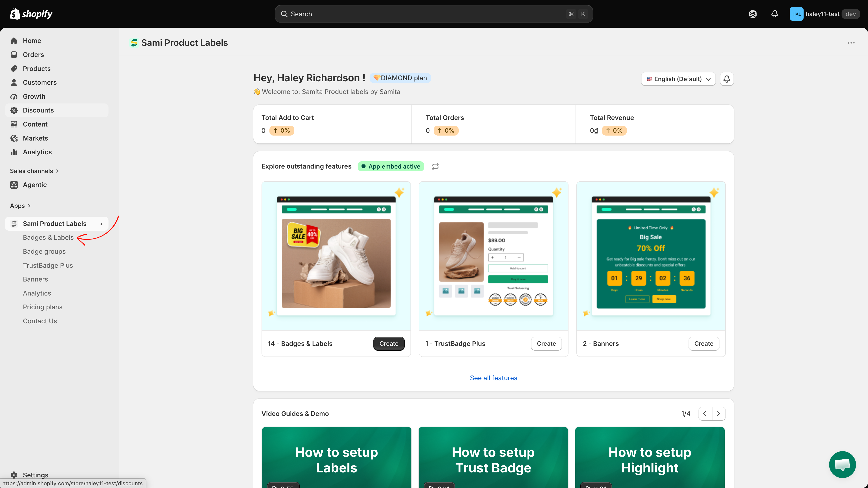Click the Banners preview image
Viewport: 868px width, 488px height.
651,256
